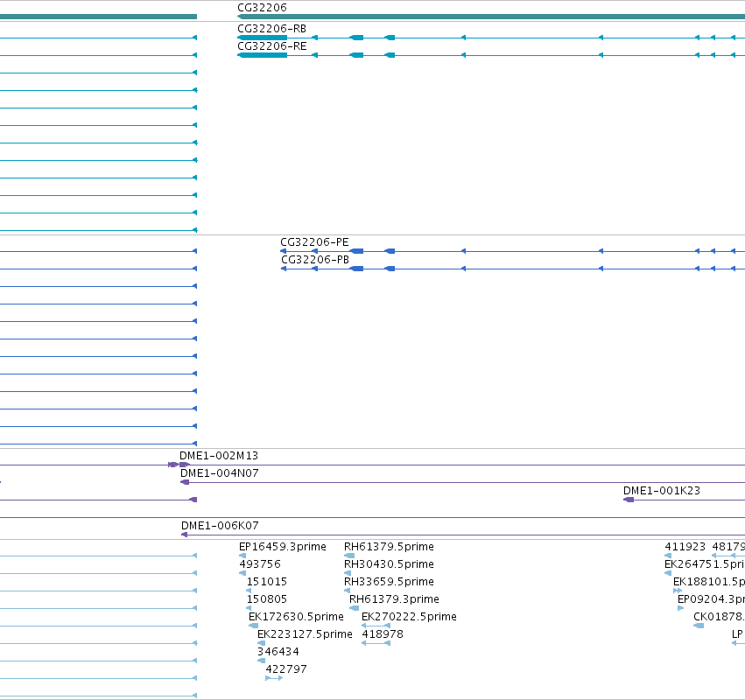Click the 422797 feature label
The width and height of the screenshot is (745, 700).
click(x=286, y=669)
